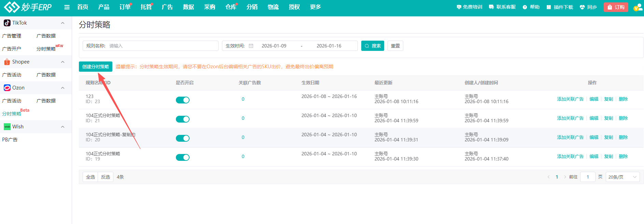Turn off the switch for rule ID 21
Screen dimensions: 644x224
pyautogui.click(x=183, y=119)
